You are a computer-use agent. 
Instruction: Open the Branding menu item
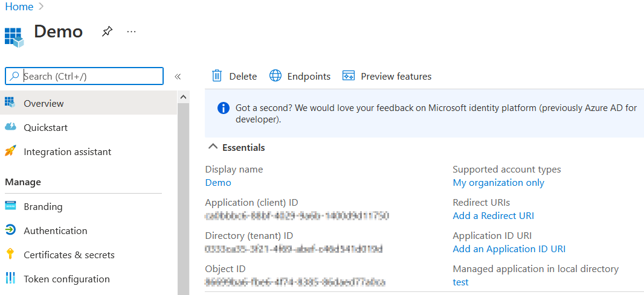point(43,206)
